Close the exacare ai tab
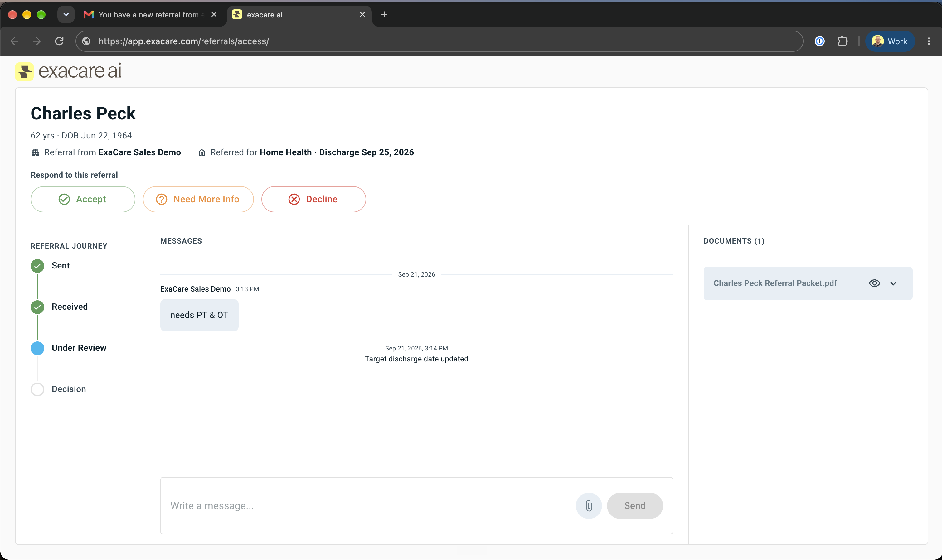This screenshot has width=942, height=560. pos(362,14)
